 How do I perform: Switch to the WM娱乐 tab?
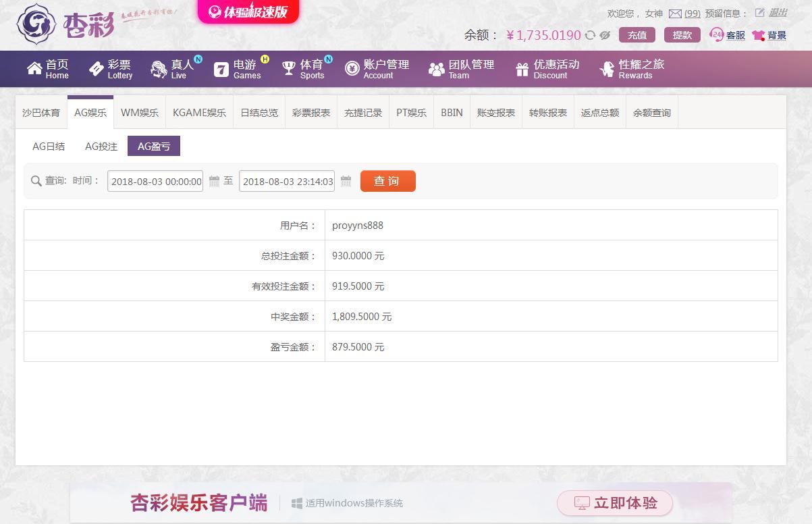tap(140, 113)
